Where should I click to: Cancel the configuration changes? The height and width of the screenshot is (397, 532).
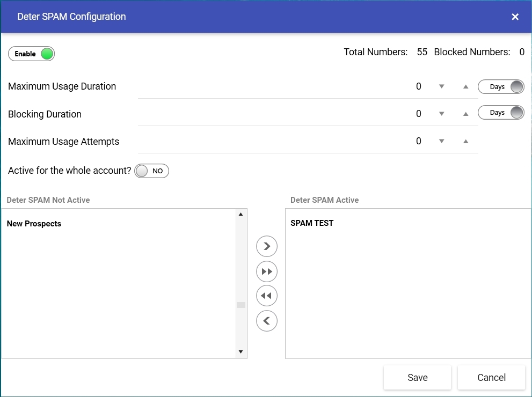pyautogui.click(x=491, y=377)
